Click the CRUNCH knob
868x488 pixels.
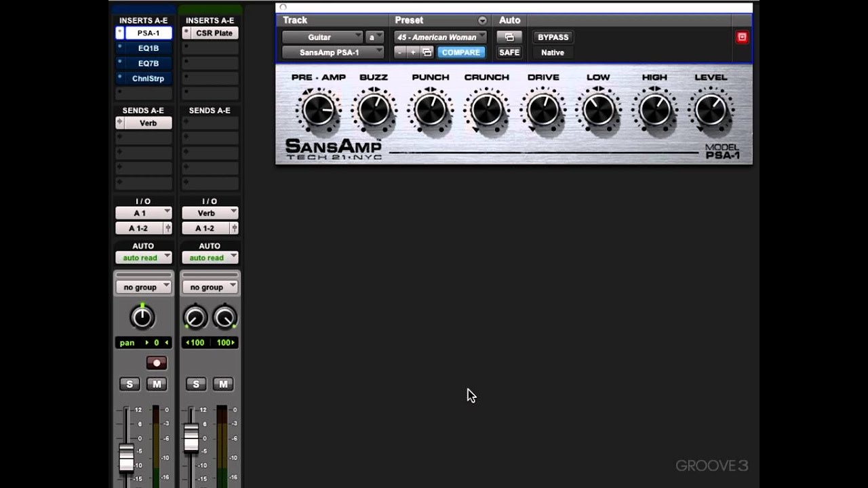pos(486,110)
